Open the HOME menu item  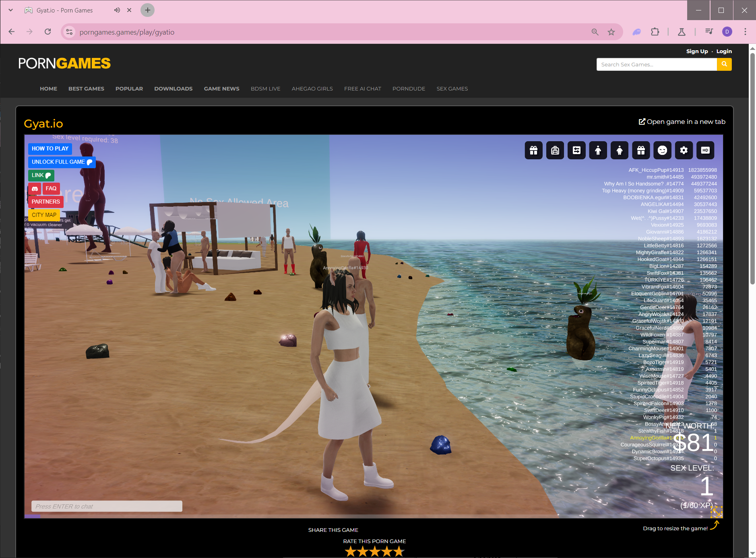point(48,89)
